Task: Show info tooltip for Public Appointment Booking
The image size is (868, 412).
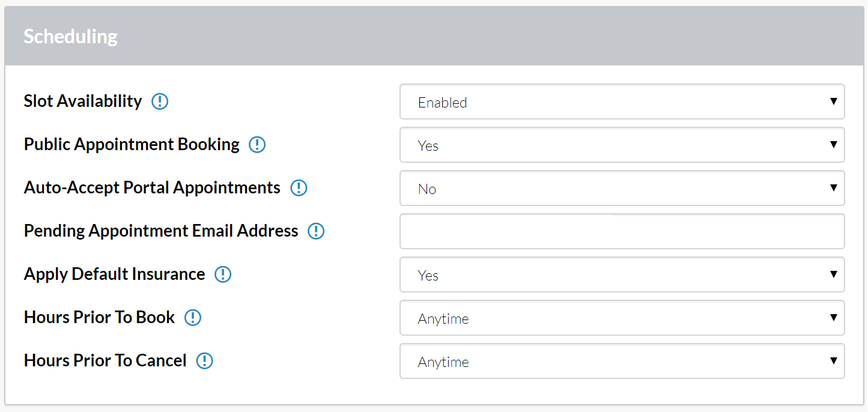Action: pos(257,145)
